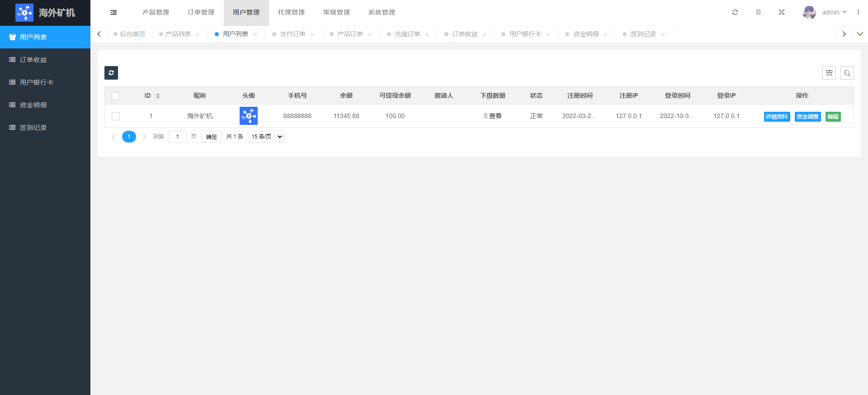Toggle fullscreen mode icon
This screenshot has height=395, width=868.
pyautogui.click(x=782, y=13)
